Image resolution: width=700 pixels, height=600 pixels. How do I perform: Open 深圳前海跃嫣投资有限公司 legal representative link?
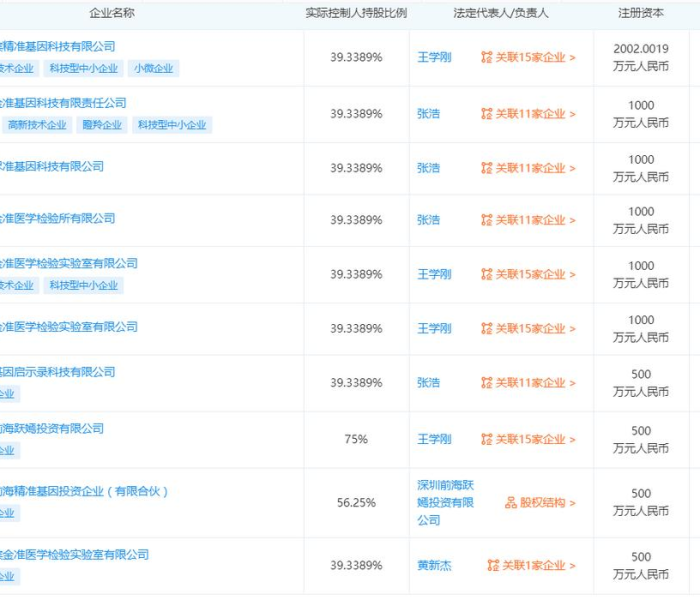pyautogui.click(x=445, y=503)
